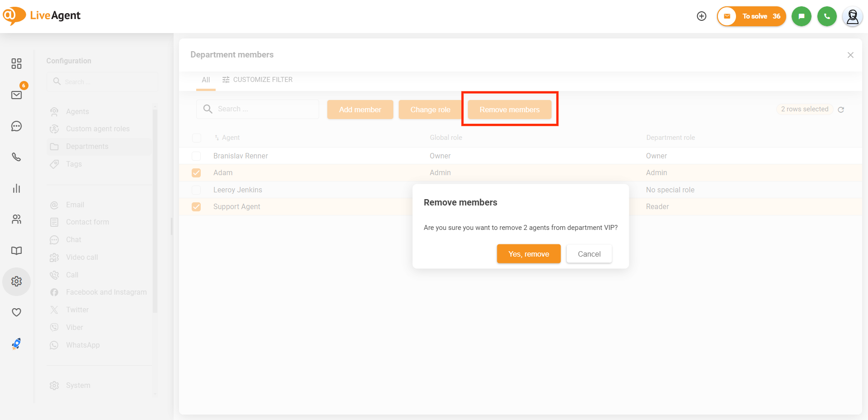Click the plus circle icon in header

(x=702, y=16)
